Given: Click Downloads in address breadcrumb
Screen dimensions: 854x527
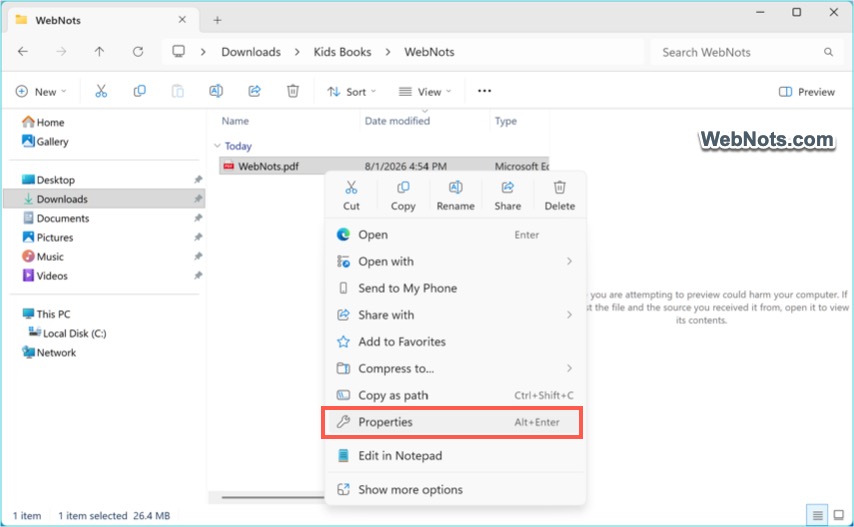Looking at the screenshot, I should 251,52.
